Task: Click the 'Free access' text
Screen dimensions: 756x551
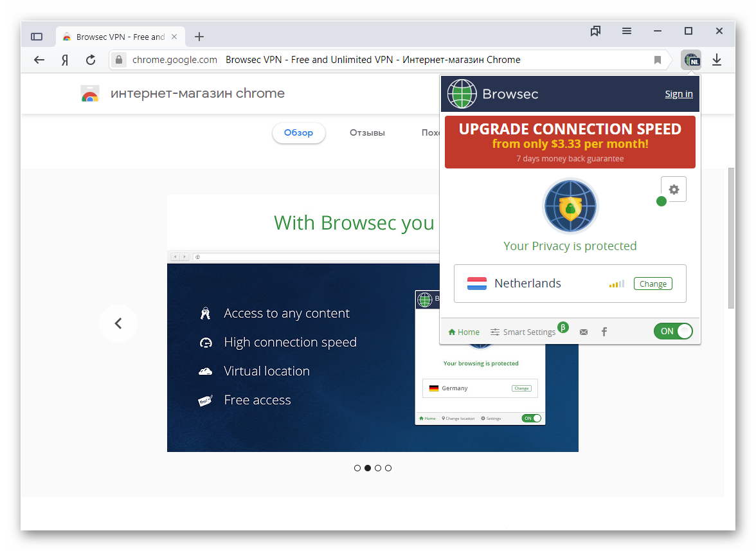Action: (x=257, y=400)
